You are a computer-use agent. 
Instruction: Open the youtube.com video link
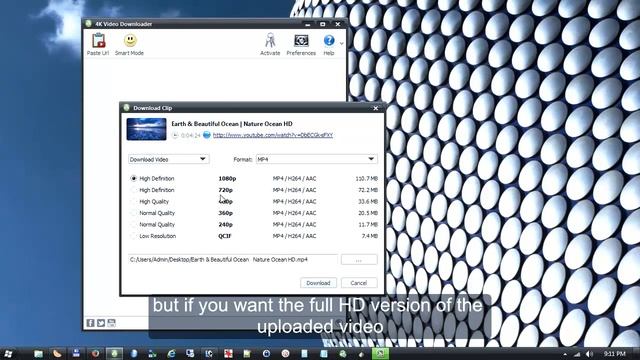point(273,135)
